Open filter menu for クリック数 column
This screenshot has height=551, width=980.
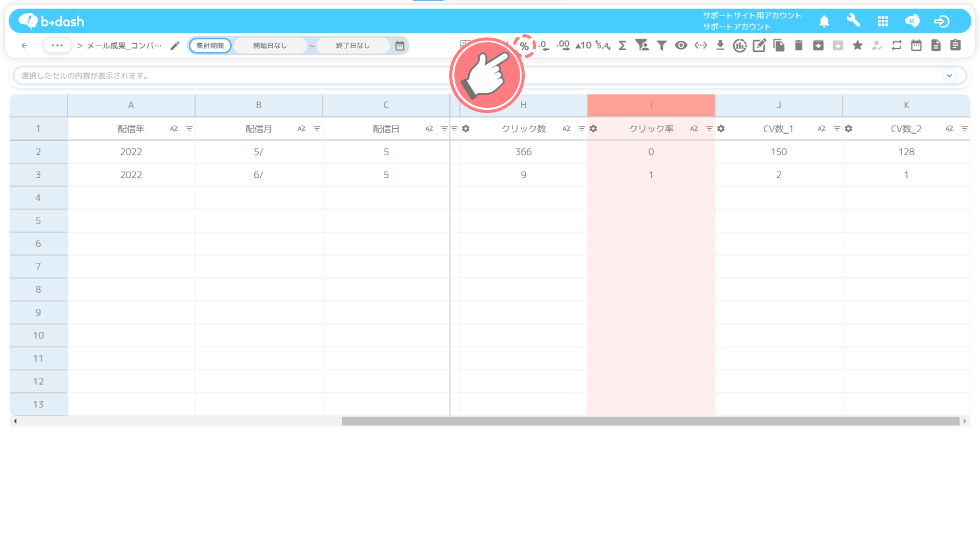click(x=581, y=129)
